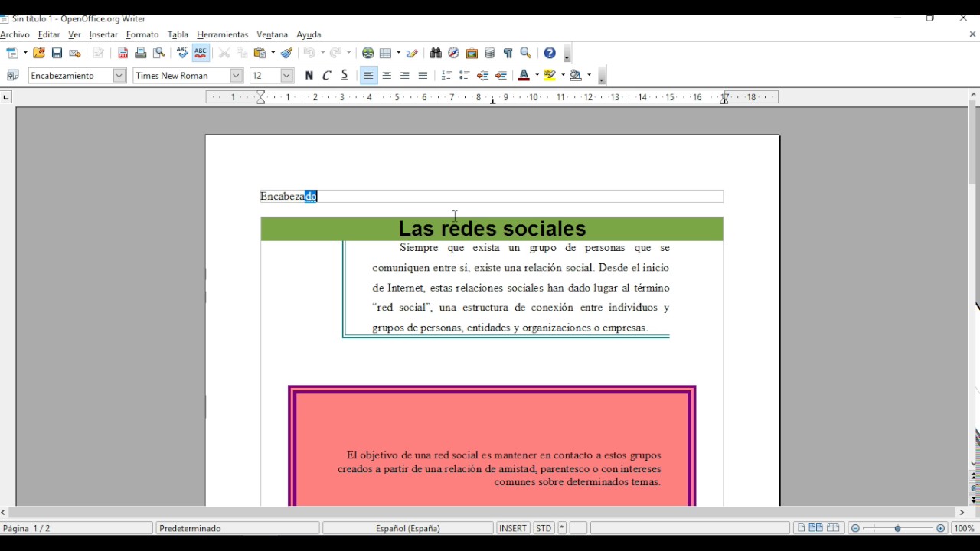Insert a Table with the grid icon
The height and width of the screenshot is (551, 980).
point(386,53)
